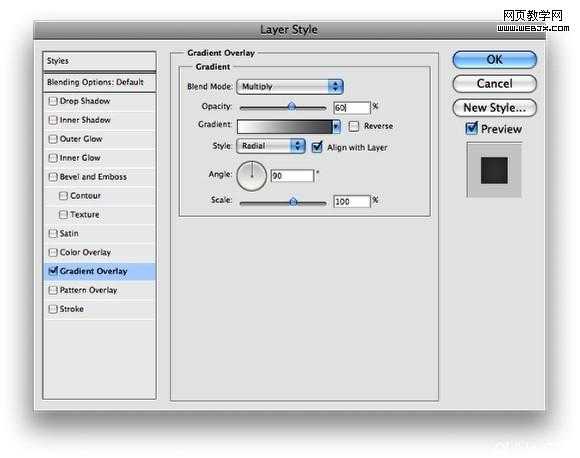Click the Angle value input field
The image size is (580, 458).
coord(292,176)
